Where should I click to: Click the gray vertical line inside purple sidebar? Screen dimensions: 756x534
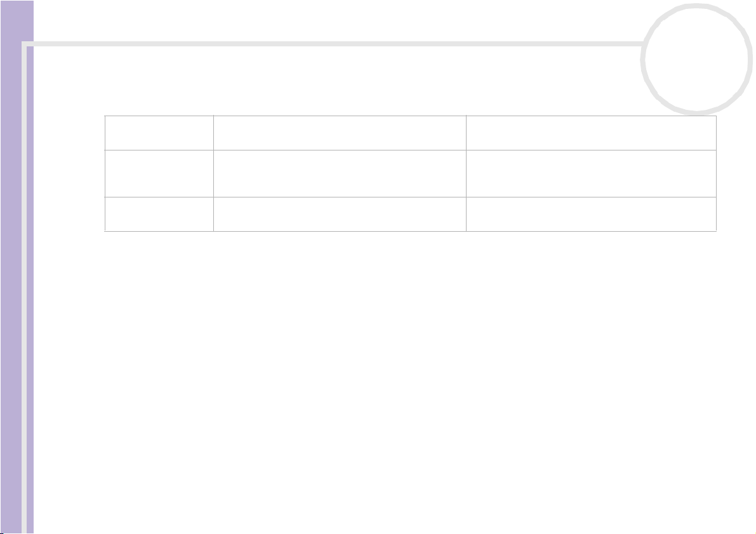point(24,290)
